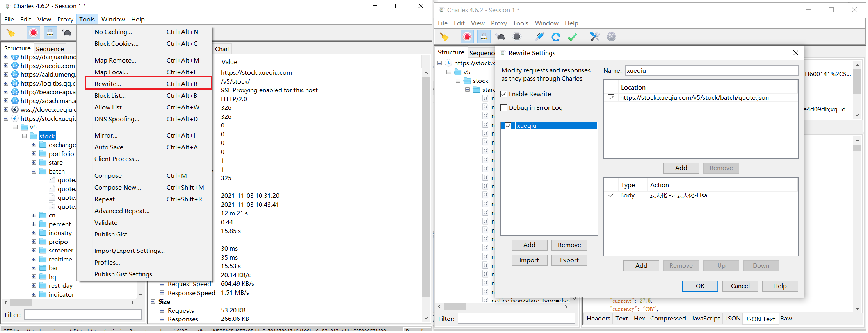868x333 pixels.
Task: Click the Name field containing xueqiu
Action: coord(711,71)
